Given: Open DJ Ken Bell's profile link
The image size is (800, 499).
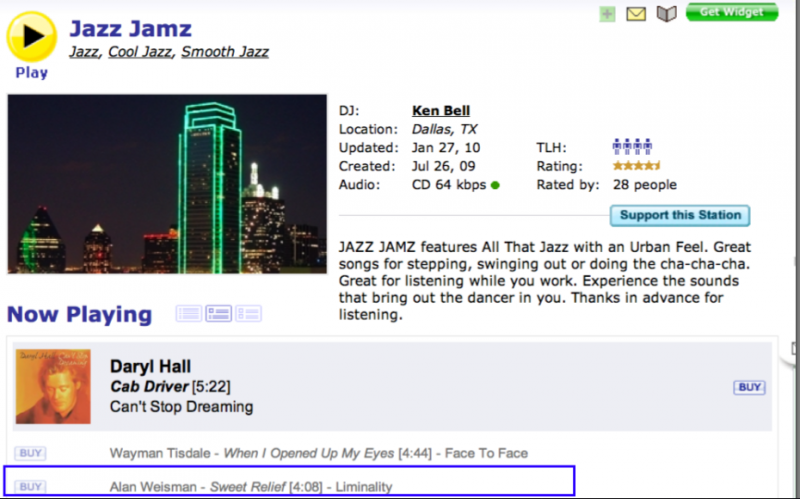Looking at the screenshot, I should (x=441, y=111).
